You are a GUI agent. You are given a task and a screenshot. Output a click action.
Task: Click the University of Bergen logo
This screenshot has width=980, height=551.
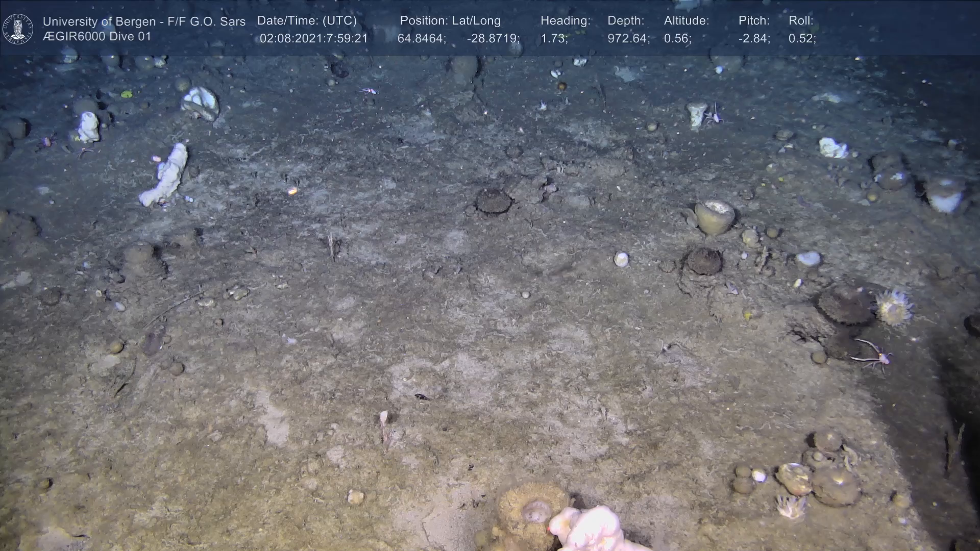pos(18,29)
